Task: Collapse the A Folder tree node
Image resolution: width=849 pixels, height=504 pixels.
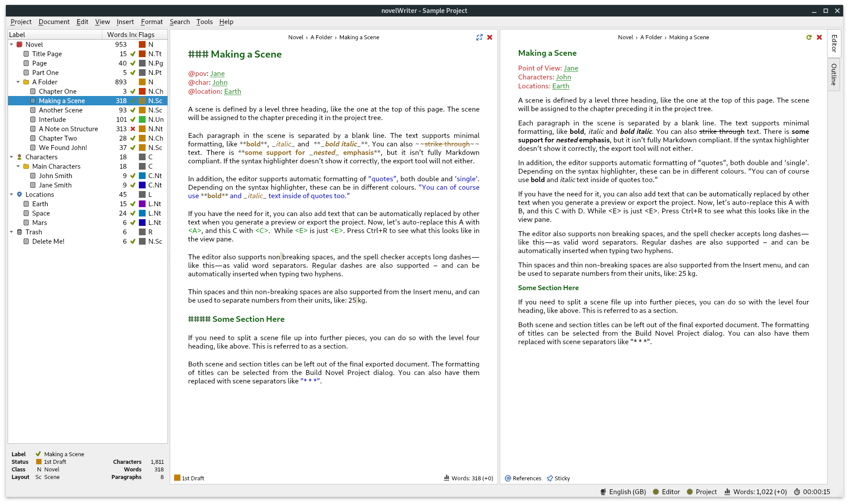Action: click(18, 82)
